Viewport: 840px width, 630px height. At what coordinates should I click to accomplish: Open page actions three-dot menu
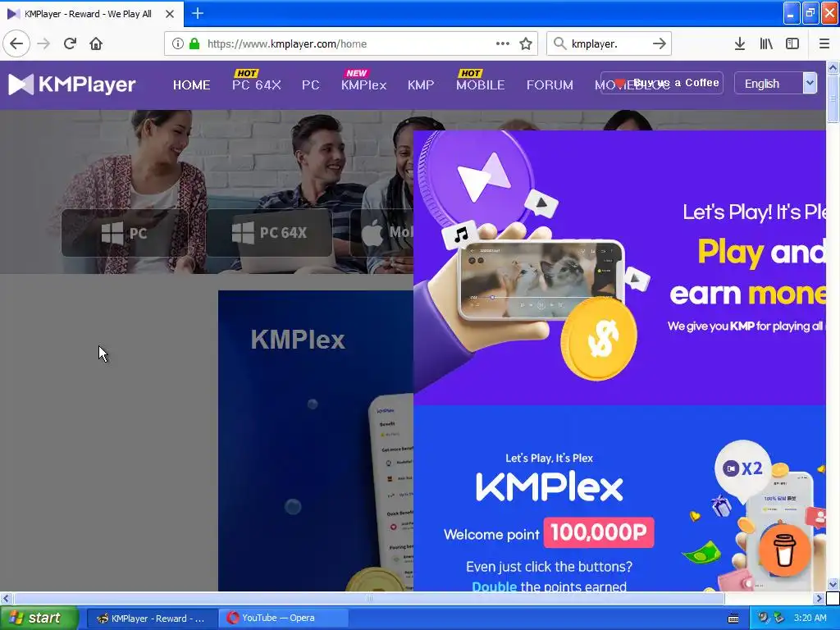[x=503, y=43]
